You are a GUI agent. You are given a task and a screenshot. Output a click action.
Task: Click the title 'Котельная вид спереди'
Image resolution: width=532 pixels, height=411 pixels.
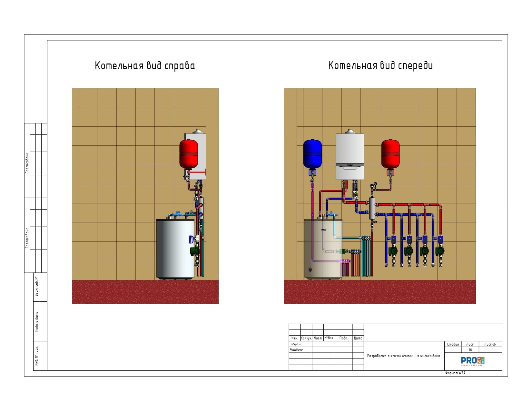(380, 65)
